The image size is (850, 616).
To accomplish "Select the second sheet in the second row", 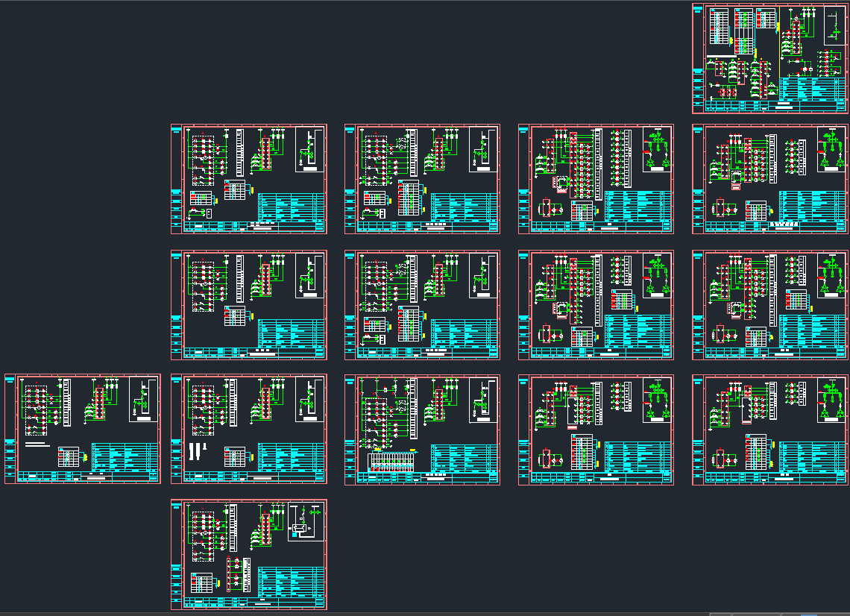I will (422, 180).
